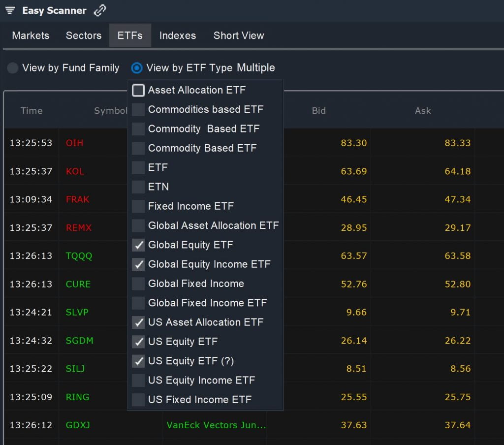The height and width of the screenshot is (445, 504).
Task: Enable the Fixed Income ETF checkbox
Action: [x=138, y=206]
